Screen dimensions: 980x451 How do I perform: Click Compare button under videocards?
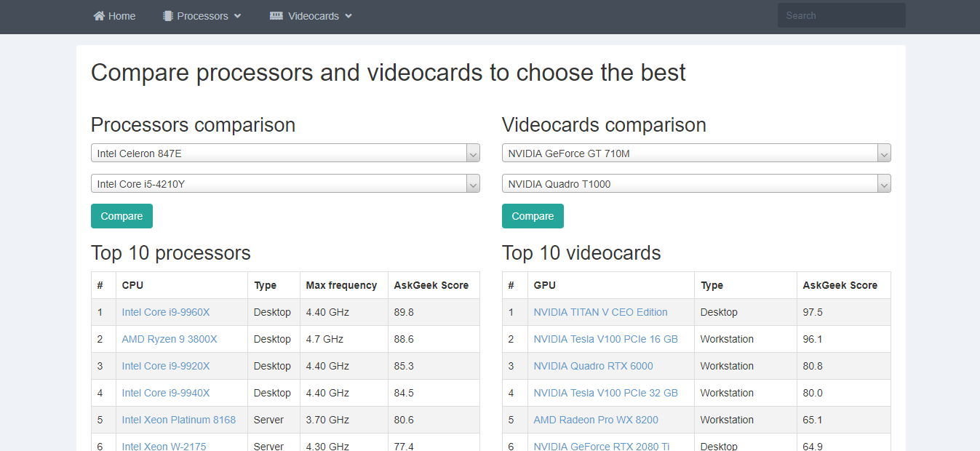[x=533, y=216]
